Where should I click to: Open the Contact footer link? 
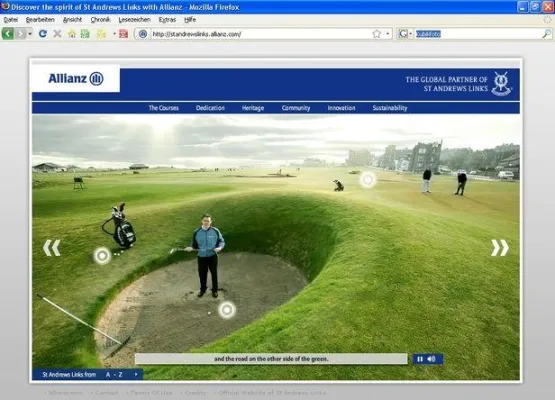click(107, 393)
